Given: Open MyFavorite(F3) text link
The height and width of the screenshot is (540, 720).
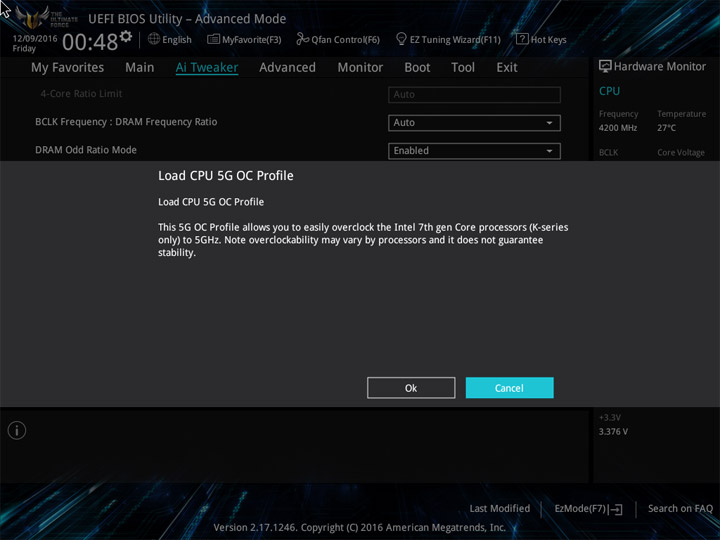Looking at the screenshot, I should (252, 39).
